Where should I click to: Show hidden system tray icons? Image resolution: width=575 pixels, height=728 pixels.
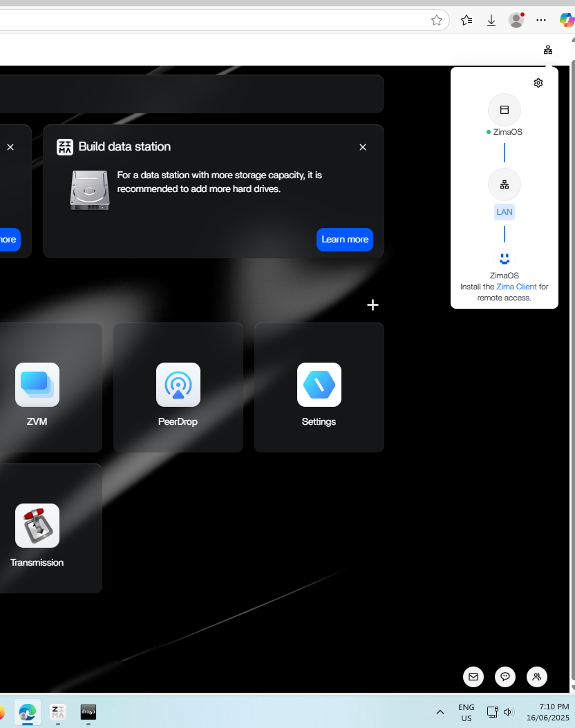[440, 712]
